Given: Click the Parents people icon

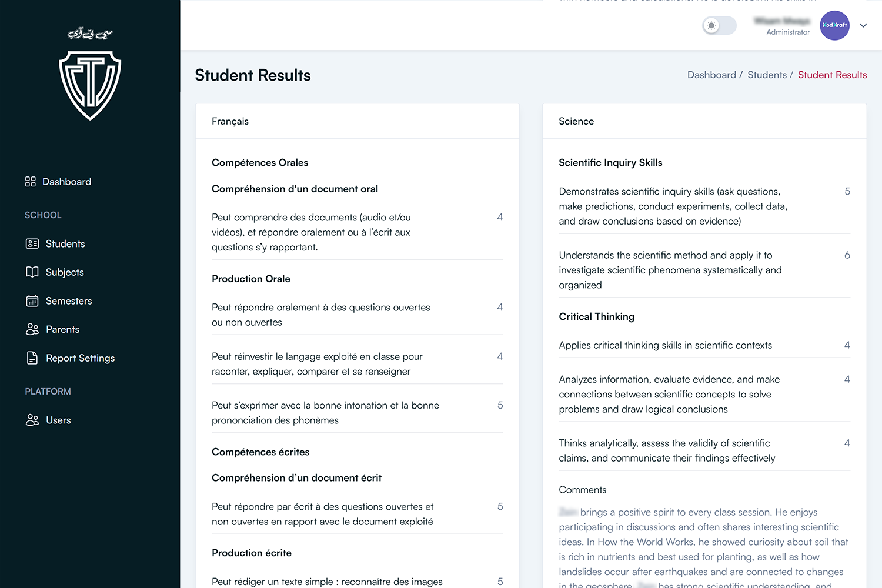Looking at the screenshot, I should point(32,329).
